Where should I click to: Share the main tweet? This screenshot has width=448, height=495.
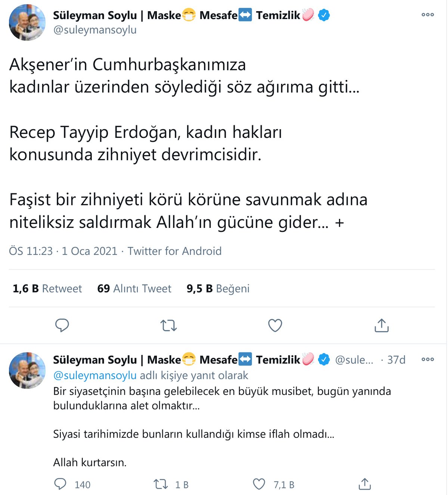(381, 325)
